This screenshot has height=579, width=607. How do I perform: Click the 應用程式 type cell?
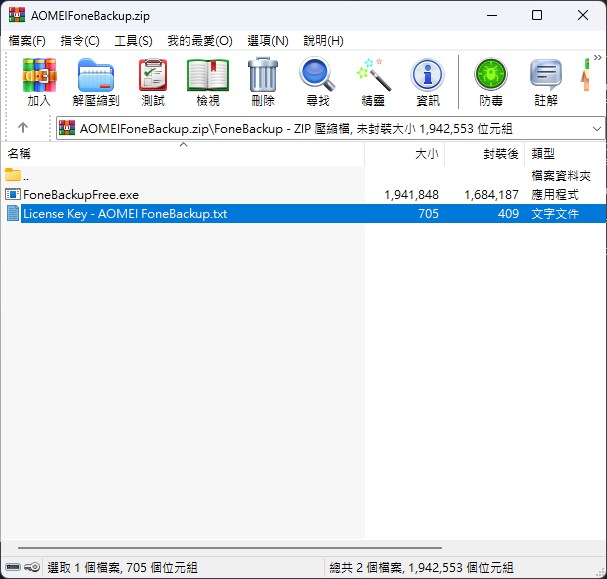[555, 194]
